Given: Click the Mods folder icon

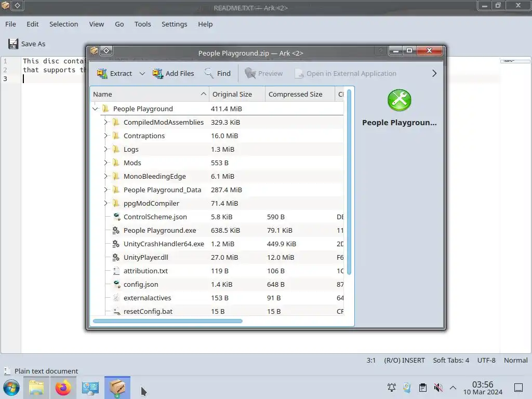Looking at the screenshot, I should (x=116, y=163).
